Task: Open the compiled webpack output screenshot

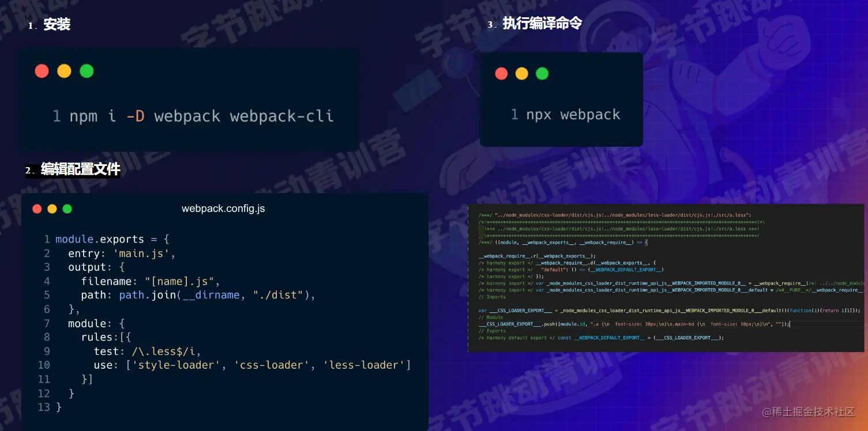Action: point(666,278)
